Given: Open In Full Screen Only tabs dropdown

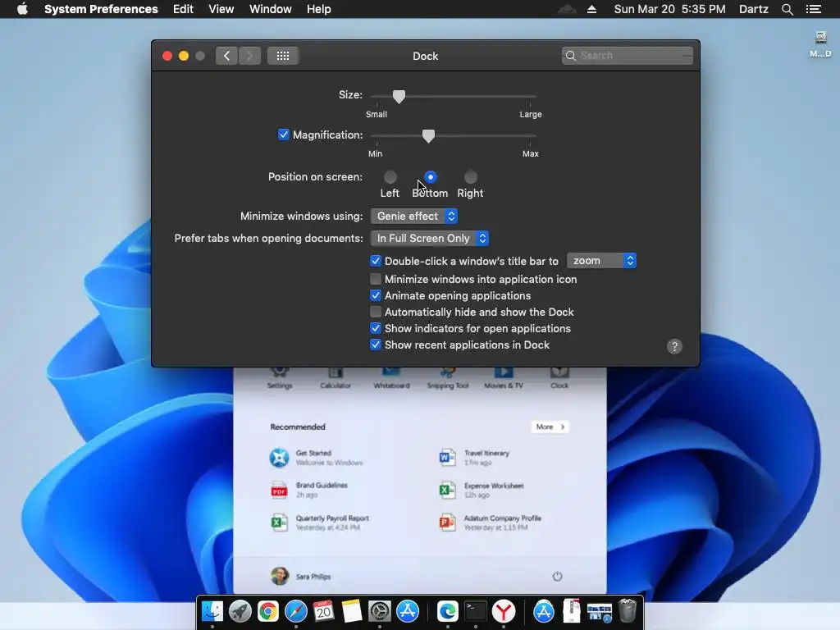Looking at the screenshot, I should coord(430,239).
